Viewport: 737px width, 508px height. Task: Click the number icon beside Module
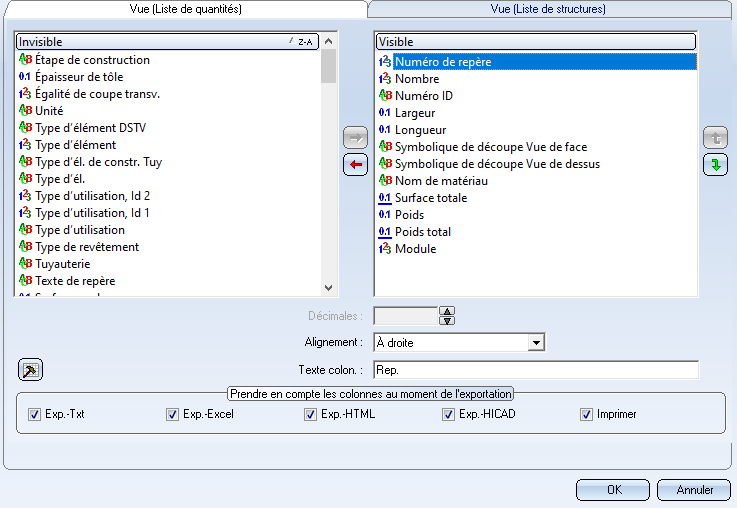pyautogui.click(x=385, y=249)
